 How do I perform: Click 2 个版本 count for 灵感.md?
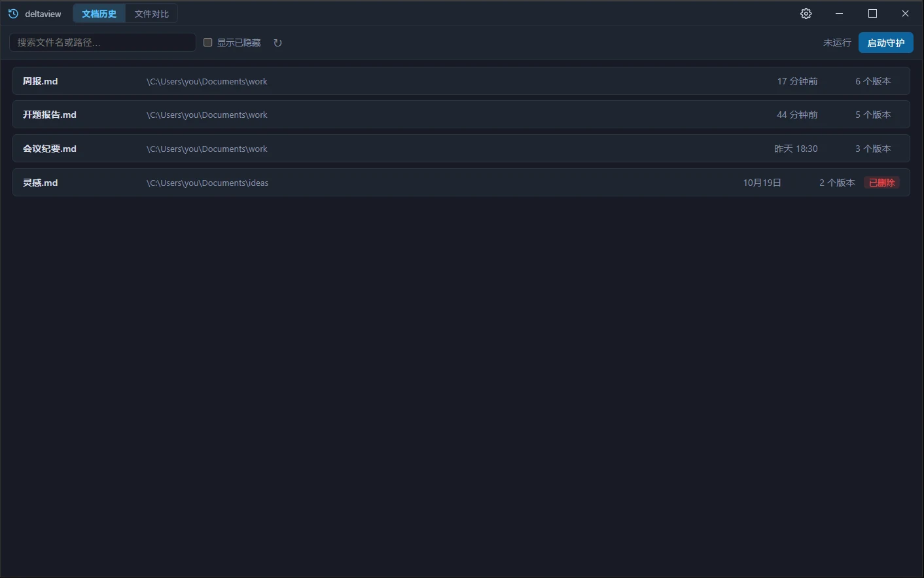[x=837, y=183]
